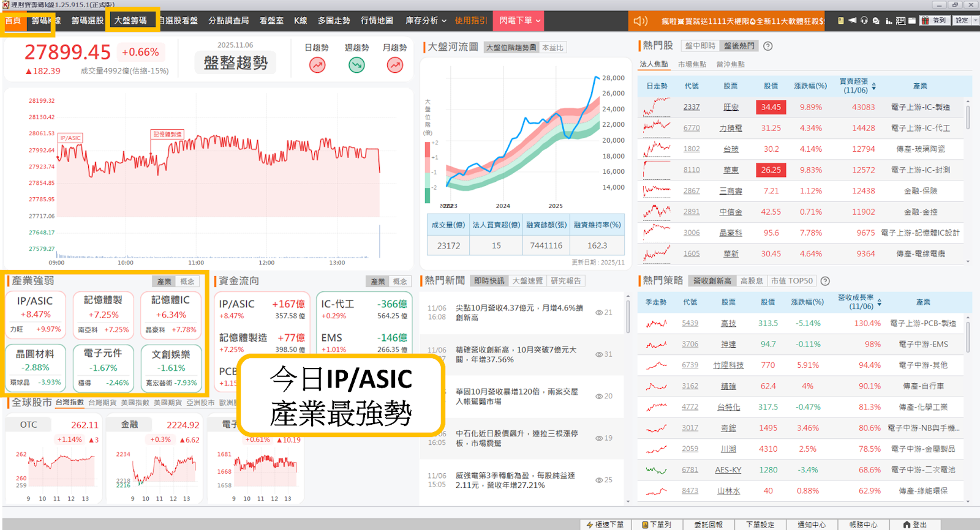Screen dimensions: 980x530
Task: Open the 多圖走勢 tab
Action: coord(334,21)
